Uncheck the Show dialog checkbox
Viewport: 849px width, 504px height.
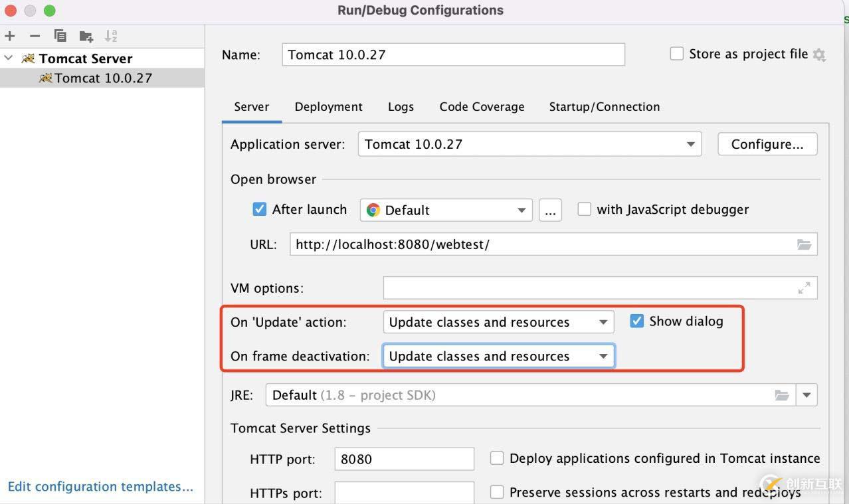click(636, 321)
